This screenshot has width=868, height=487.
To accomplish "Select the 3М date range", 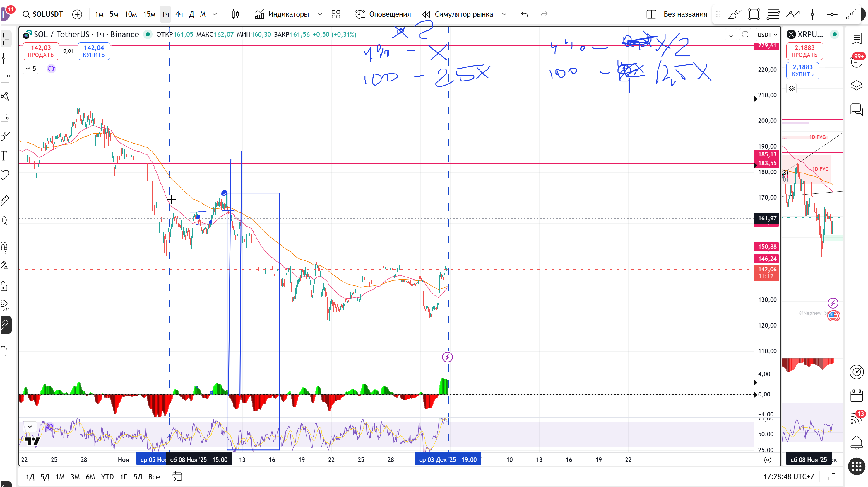I will (x=75, y=477).
